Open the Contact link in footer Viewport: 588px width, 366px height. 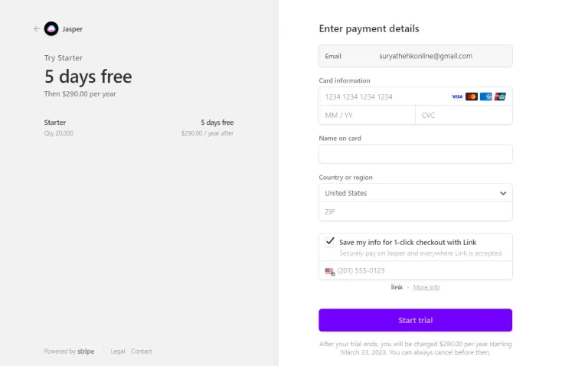[x=142, y=351]
